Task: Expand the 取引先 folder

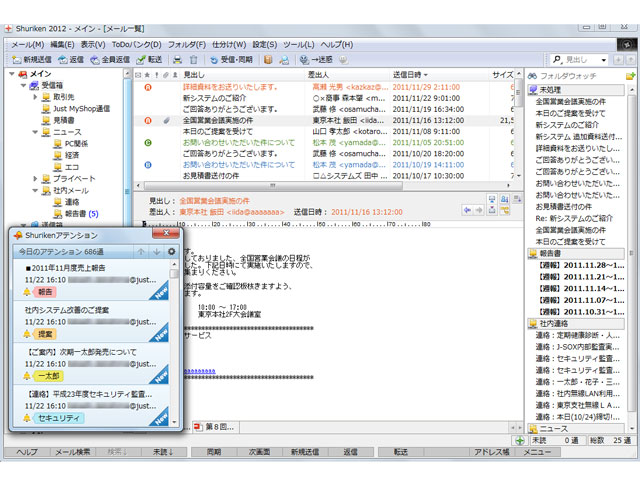Action: pyautogui.click(x=35, y=97)
